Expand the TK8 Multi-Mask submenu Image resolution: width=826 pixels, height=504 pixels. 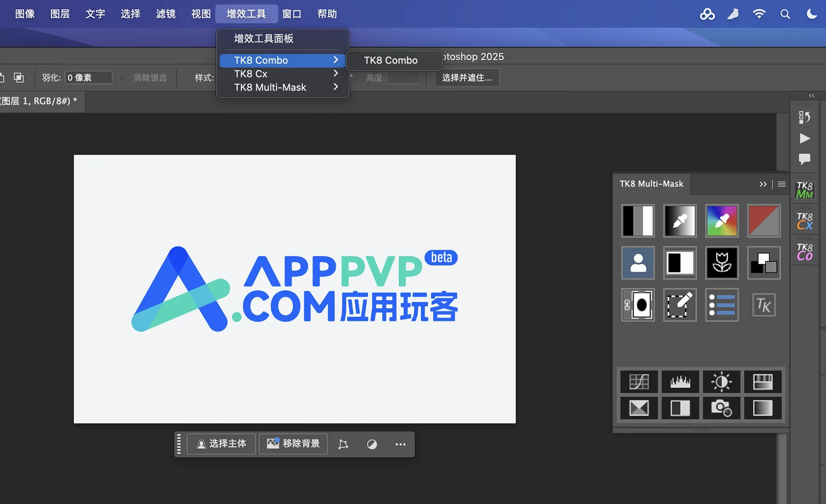click(x=284, y=87)
